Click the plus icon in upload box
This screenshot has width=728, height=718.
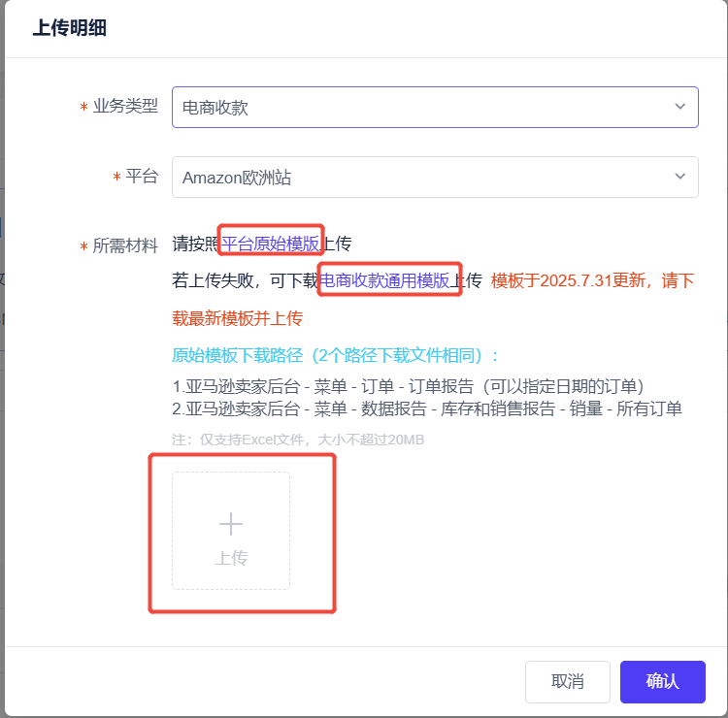tap(231, 524)
